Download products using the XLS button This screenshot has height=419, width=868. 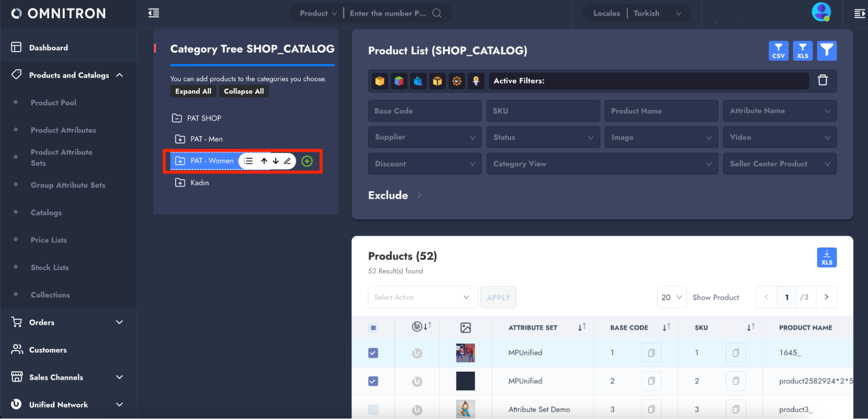826,257
